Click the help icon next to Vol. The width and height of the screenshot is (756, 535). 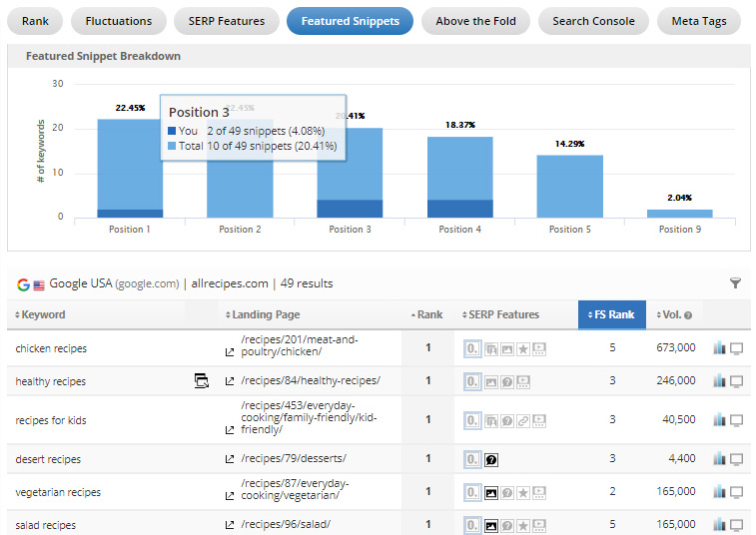pyautogui.click(x=688, y=315)
